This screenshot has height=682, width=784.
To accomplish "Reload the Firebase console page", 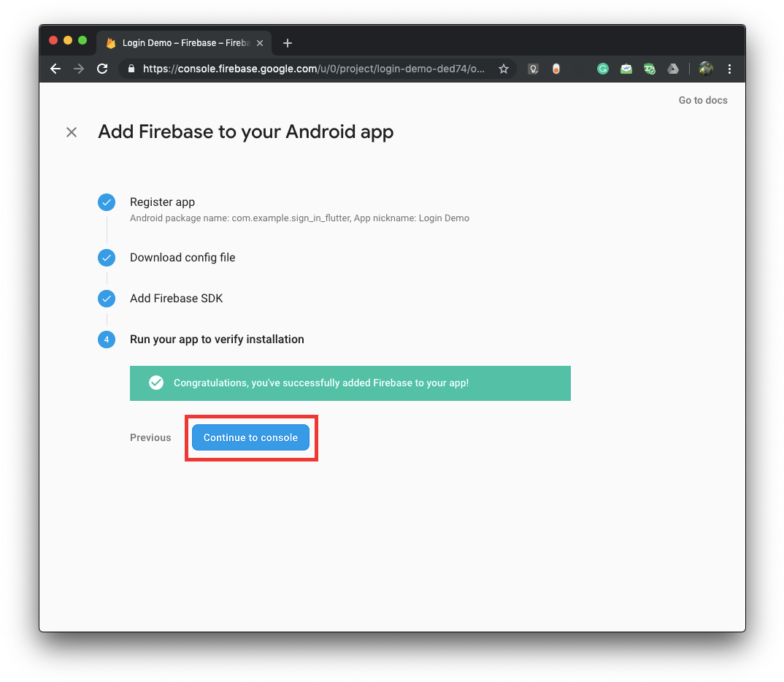I will pos(102,69).
